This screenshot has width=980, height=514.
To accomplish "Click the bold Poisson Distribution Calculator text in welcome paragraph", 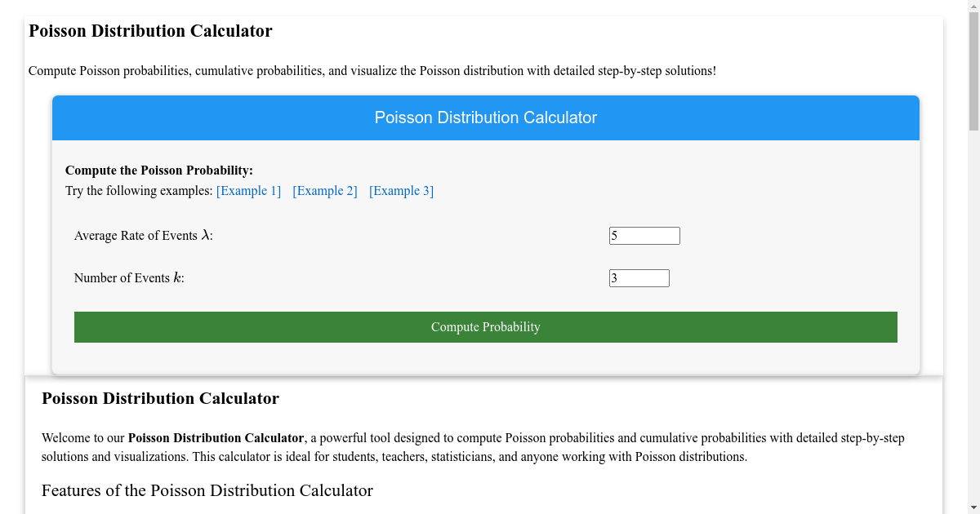I will tap(217, 437).
